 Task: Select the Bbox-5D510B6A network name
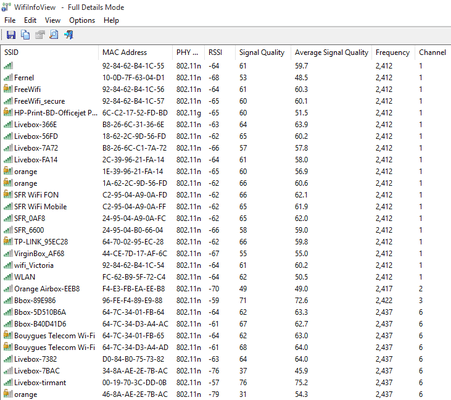(40, 312)
